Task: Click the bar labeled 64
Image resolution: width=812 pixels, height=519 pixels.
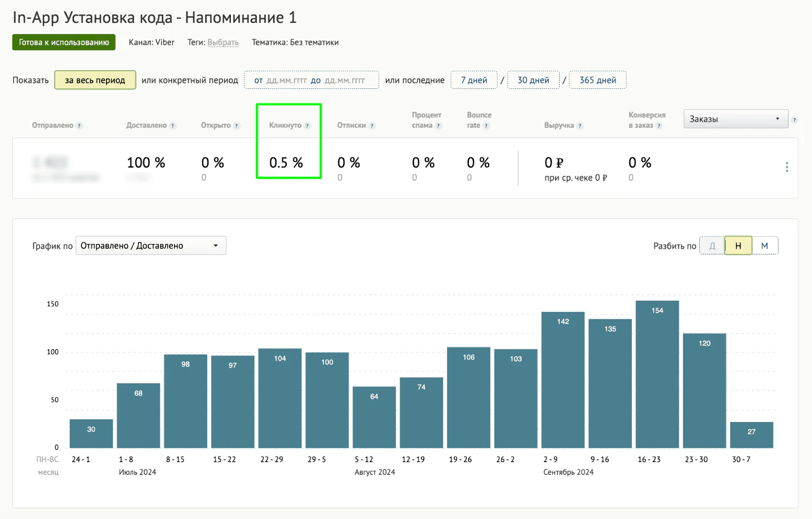Action: (374, 417)
